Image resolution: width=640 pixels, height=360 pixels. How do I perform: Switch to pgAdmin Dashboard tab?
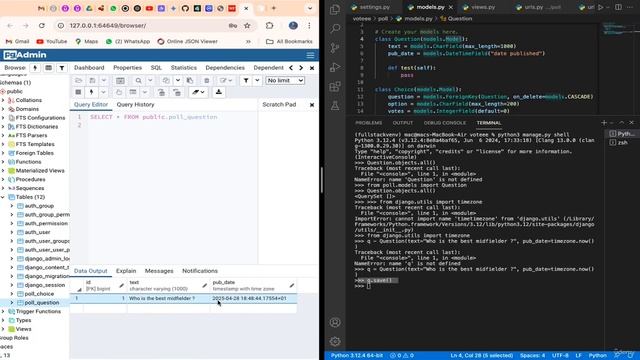pyautogui.click(x=89, y=68)
